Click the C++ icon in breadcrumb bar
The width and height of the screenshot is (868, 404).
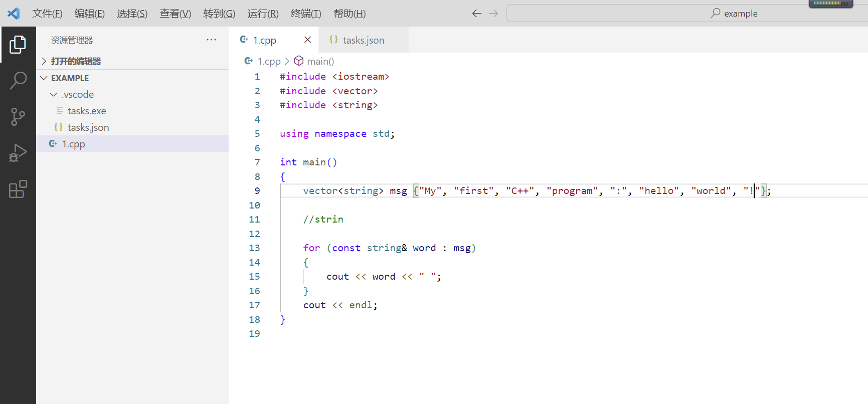(x=248, y=61)
